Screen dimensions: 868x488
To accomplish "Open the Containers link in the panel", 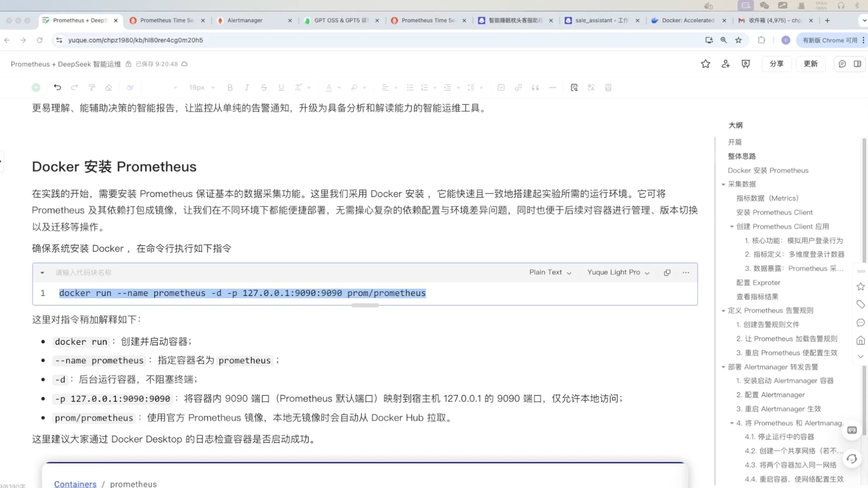I will pyautogui.click(x=75, y=483).
